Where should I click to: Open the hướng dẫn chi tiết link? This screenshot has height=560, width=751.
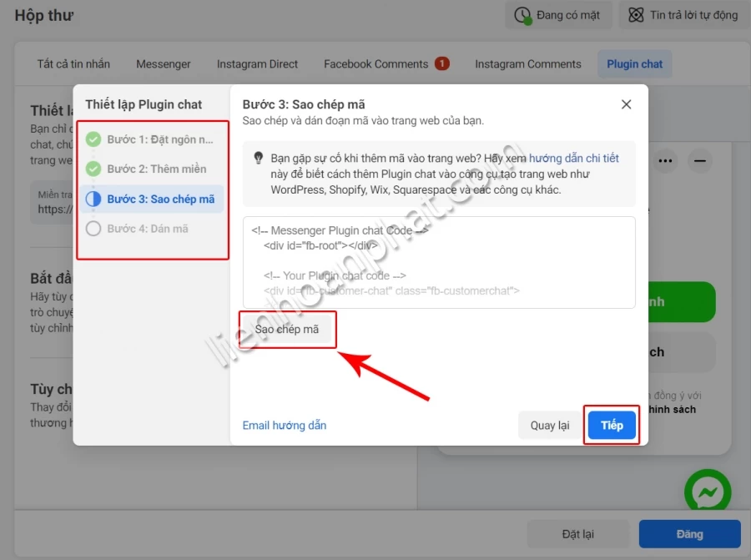click(x=574, y=158)
